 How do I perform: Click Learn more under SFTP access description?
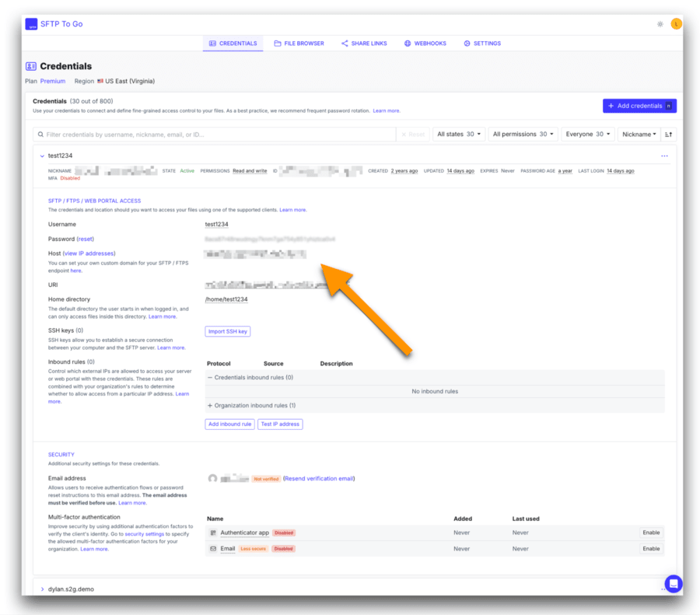(292, 210)
